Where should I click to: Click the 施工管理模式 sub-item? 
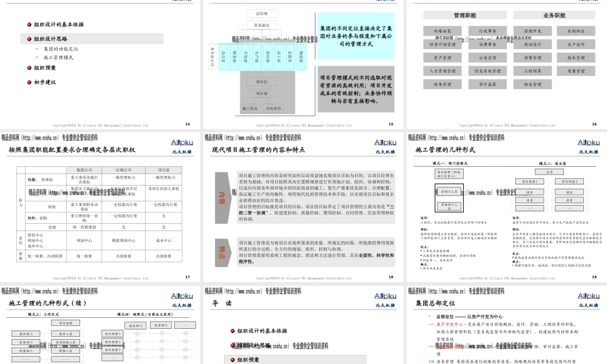coord(58,57)
